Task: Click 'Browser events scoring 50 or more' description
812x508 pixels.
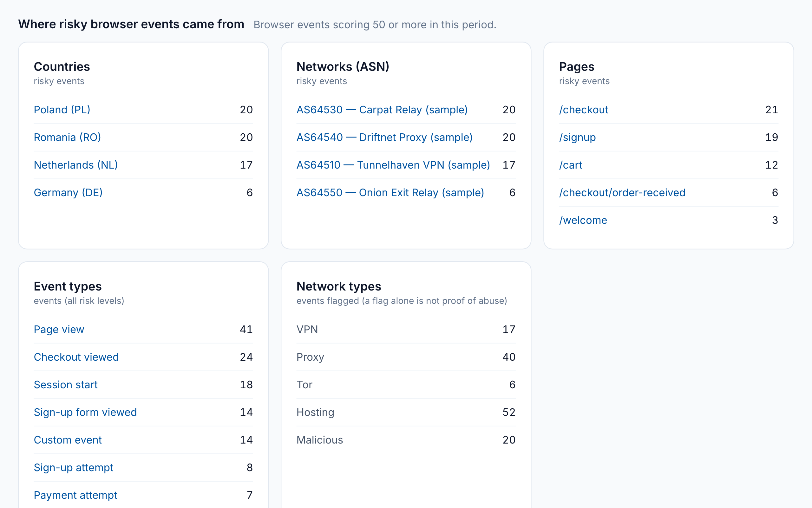Action: click(x=375, y=24)
